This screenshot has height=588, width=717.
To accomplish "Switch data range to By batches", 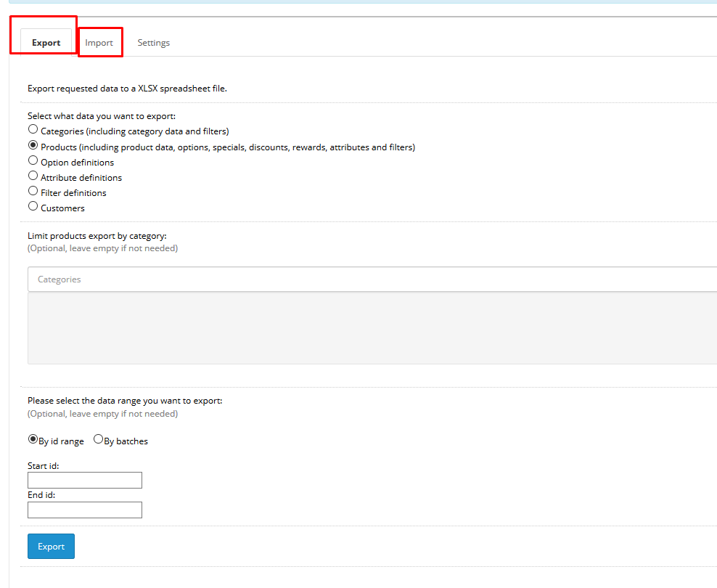I will tap(98, 439).
